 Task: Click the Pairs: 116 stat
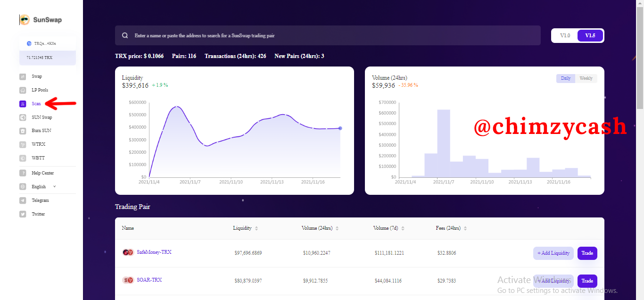[184, 56]
